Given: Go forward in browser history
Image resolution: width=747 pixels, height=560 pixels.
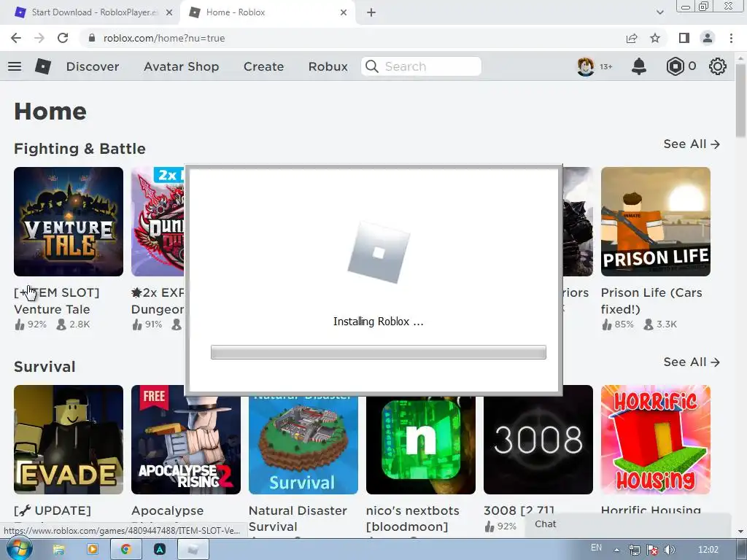Looking at the screenshot, I should pyautogui.click(x=39, y=38).
